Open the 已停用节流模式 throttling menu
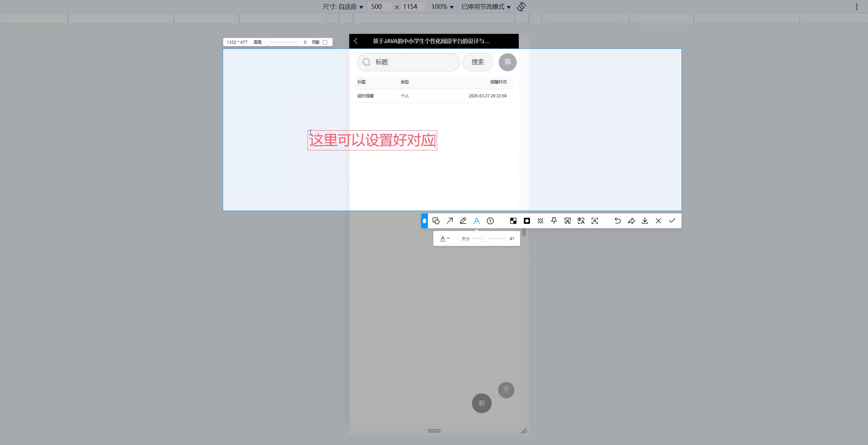 (x=486, y=7)
